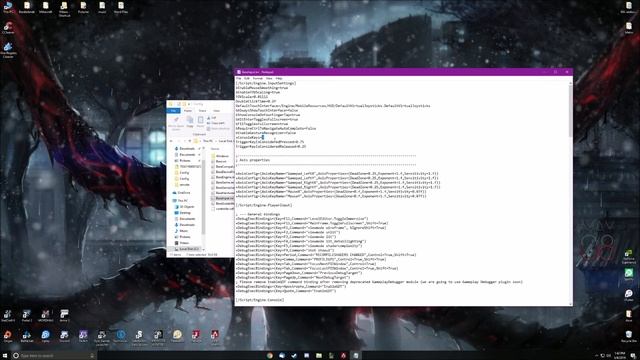Go back using Explorer's back arrow
640x360 pixels.
171,141
